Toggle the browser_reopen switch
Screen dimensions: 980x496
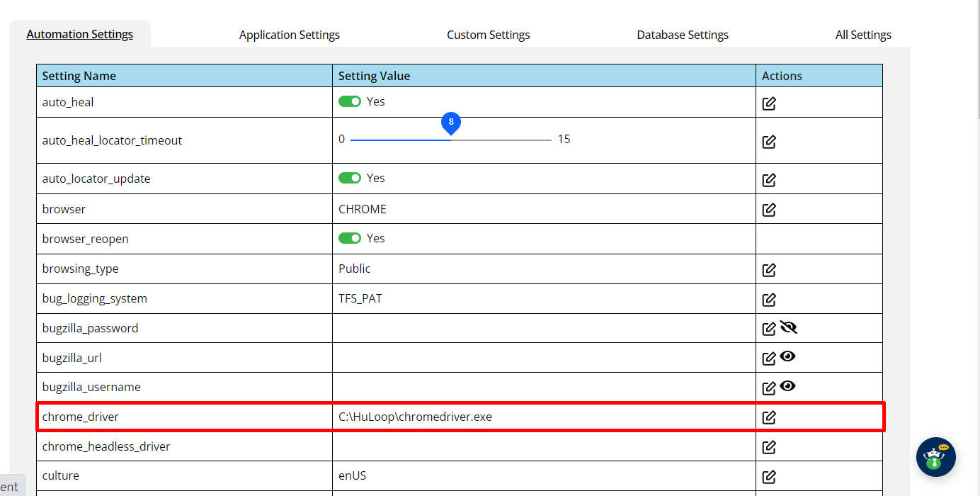(x=350, y=238)
